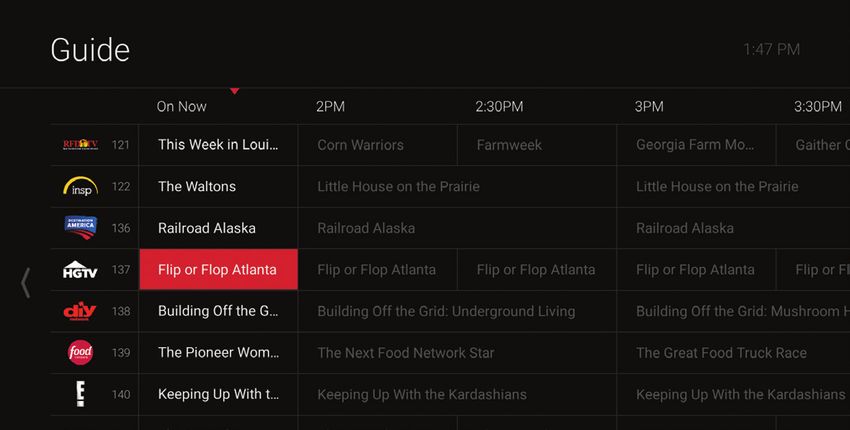Select the INSP channel logo
This screenshot has width=850, height=430.
(80, 187)
